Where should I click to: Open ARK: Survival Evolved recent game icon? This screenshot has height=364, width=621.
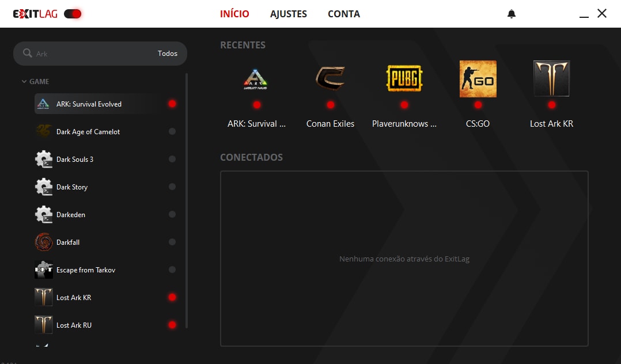pos(256,79)
